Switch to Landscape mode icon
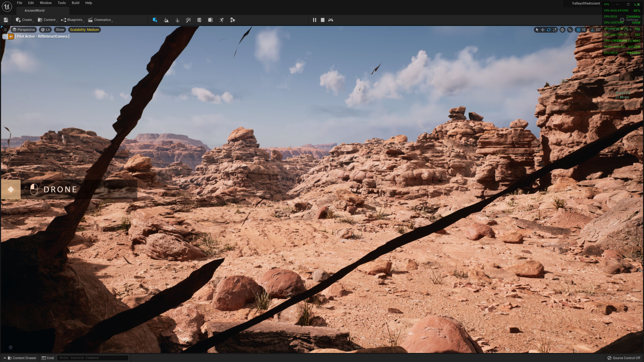 pos(166,20)
